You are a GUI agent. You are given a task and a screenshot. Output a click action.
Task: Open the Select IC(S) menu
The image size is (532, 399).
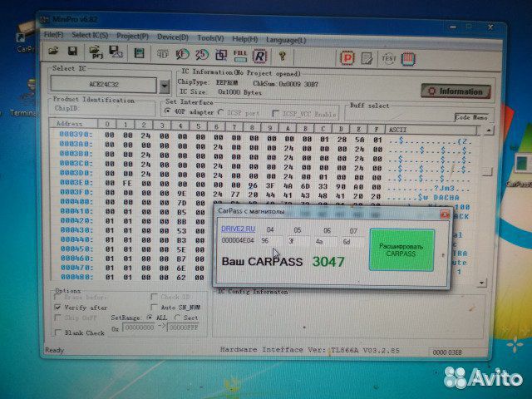[88, 37]
